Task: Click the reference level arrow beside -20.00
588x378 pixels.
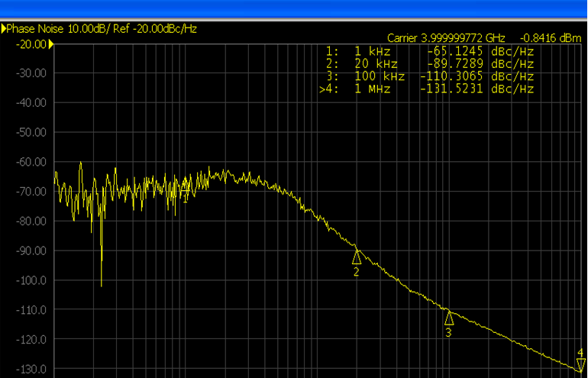Action: tap(51, 44)
